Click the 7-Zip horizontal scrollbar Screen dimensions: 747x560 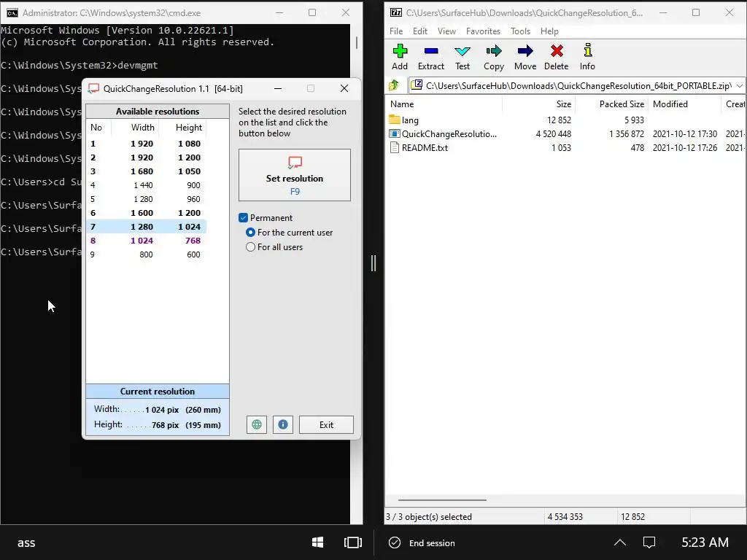[x=442, y=500]
